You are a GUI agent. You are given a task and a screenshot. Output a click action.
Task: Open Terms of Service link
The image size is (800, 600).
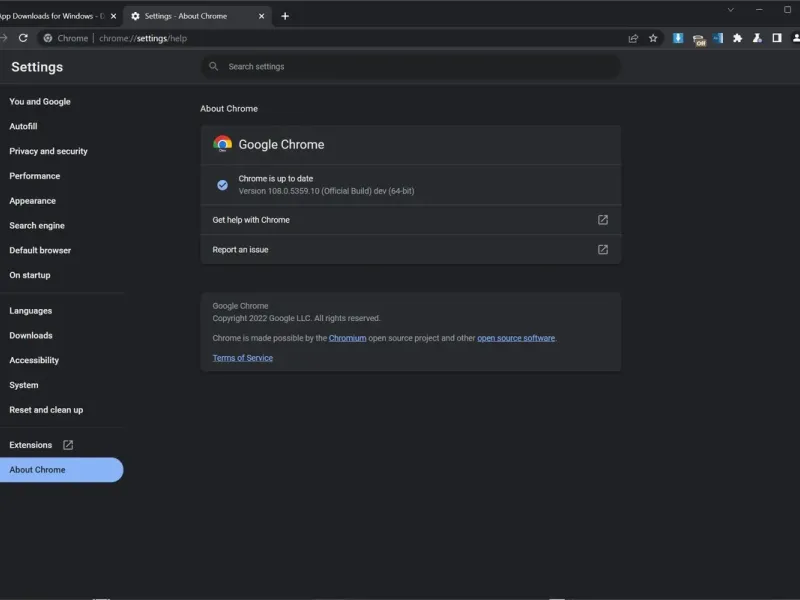242,358
